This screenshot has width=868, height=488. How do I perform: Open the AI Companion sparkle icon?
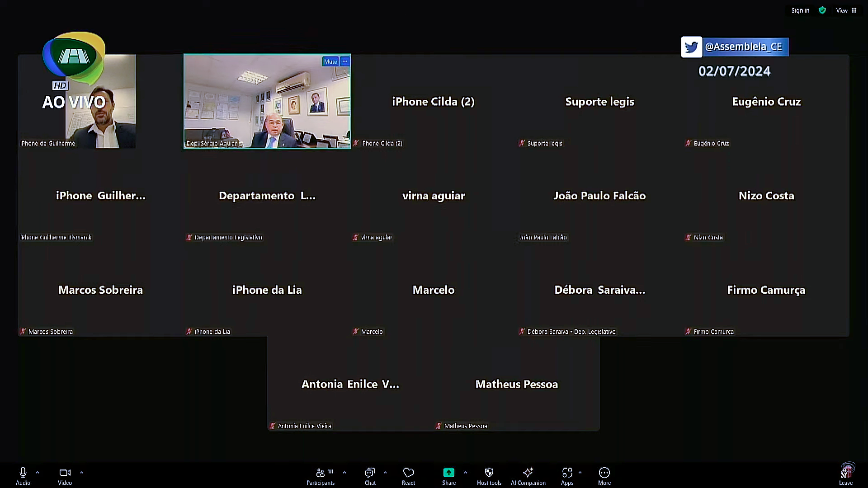tap(528, 473)
